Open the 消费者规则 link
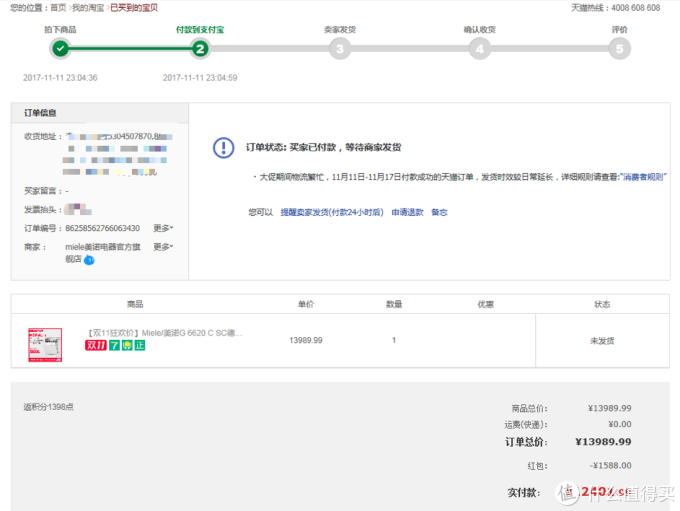 coord(643,177)
